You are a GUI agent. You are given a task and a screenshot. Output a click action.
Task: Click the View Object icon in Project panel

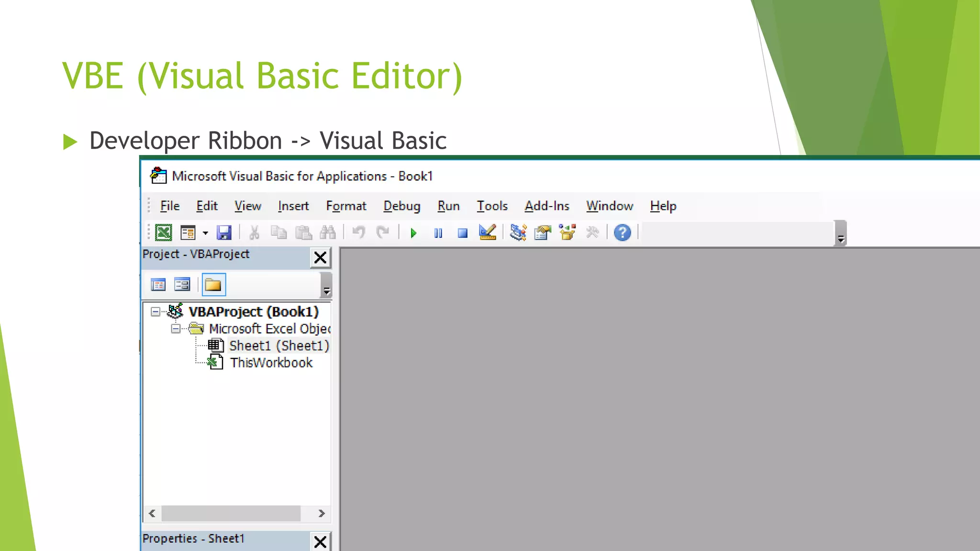point(182,285)
